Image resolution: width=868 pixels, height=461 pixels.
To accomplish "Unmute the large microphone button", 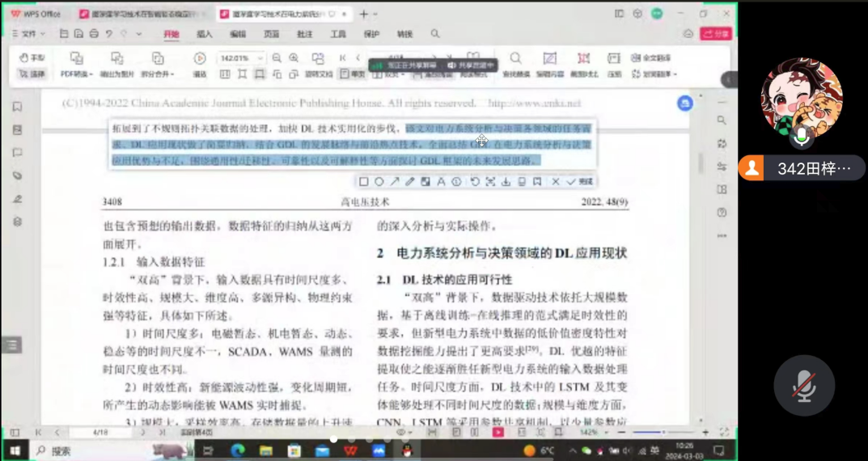I will pyautogui.click(x=803, y=386).
